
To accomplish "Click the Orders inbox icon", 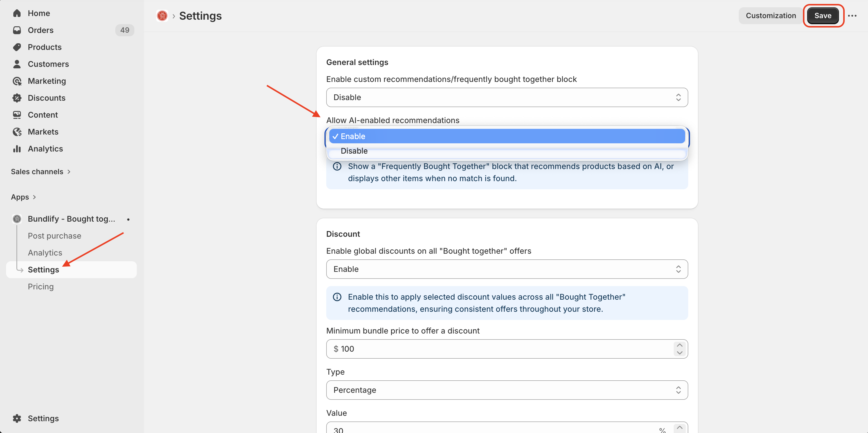I will pos(17,30).
